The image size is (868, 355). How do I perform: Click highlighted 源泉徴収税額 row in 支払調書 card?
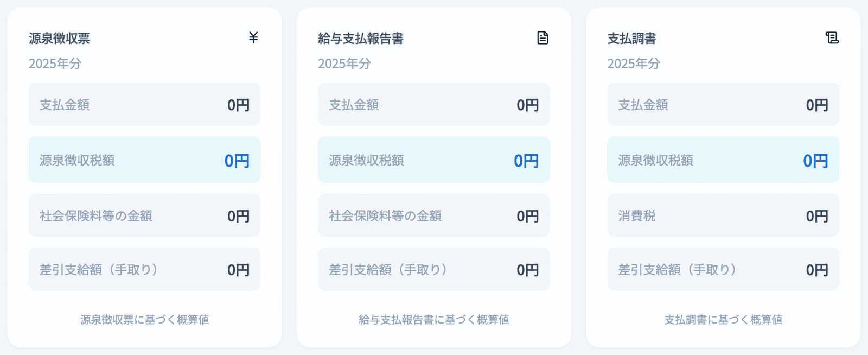(x=723, y=160)
